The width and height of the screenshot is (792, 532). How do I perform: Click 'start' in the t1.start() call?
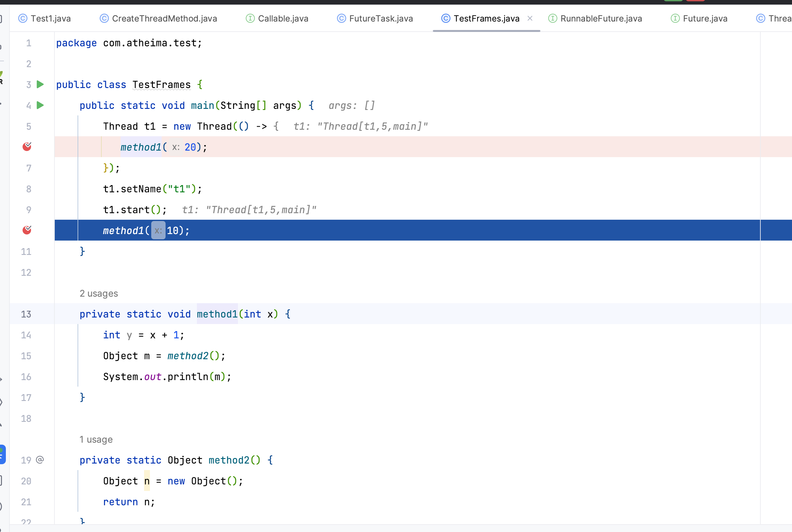pyautogui.click(x=135, y=210)
